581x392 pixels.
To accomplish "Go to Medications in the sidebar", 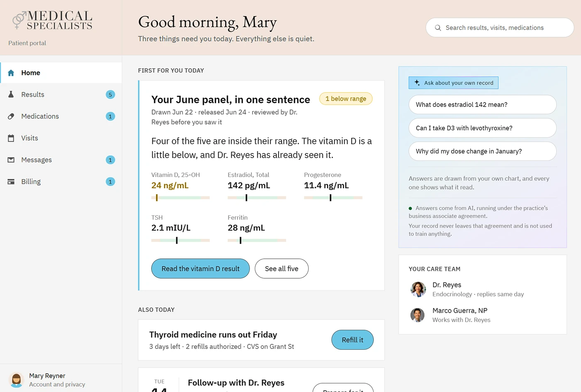I will click(61, 117).
